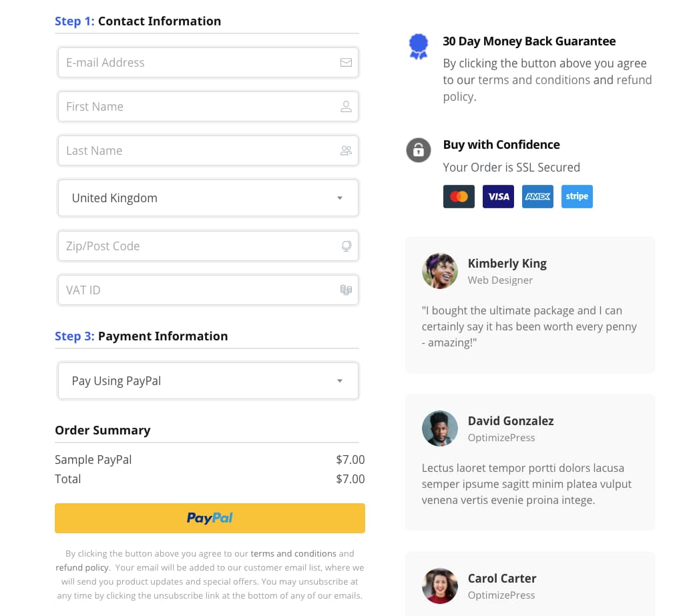Focus the E-mail Address input field
Viewport: 697px width, 616px height.
point(208,63)
